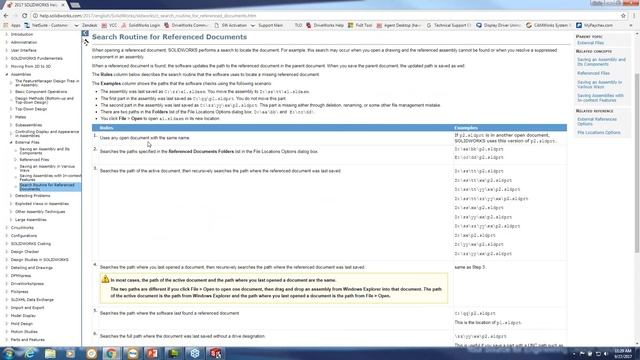Open the SOLIDWORKS Costing topic
The image size is (640, 360).
coord(31,244)
